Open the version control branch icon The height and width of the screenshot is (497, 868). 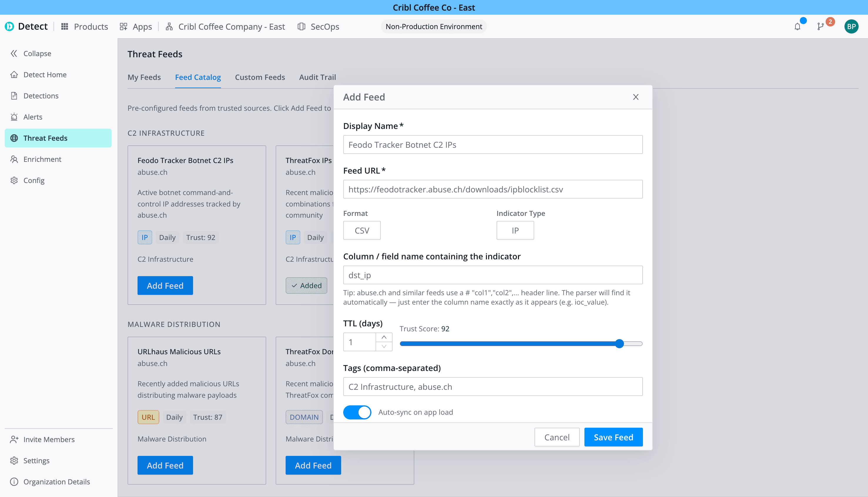[x=820, y=27]
